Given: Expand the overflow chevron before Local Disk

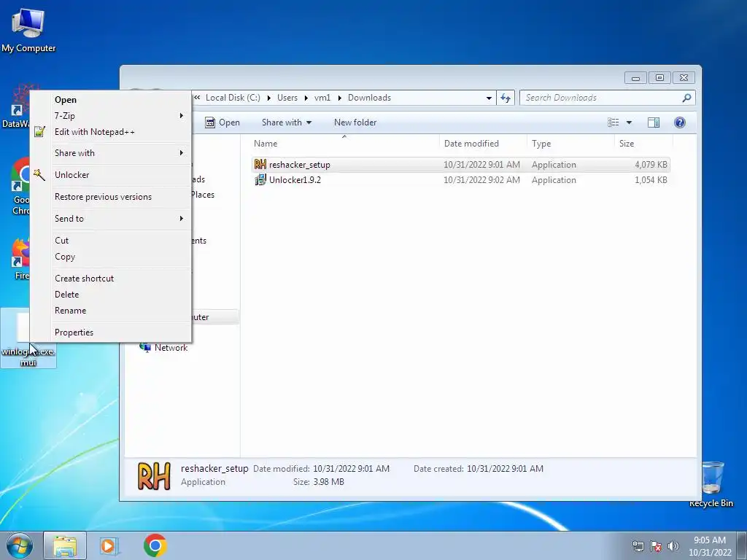Looking at the screenshot, I should click(197, 98).
